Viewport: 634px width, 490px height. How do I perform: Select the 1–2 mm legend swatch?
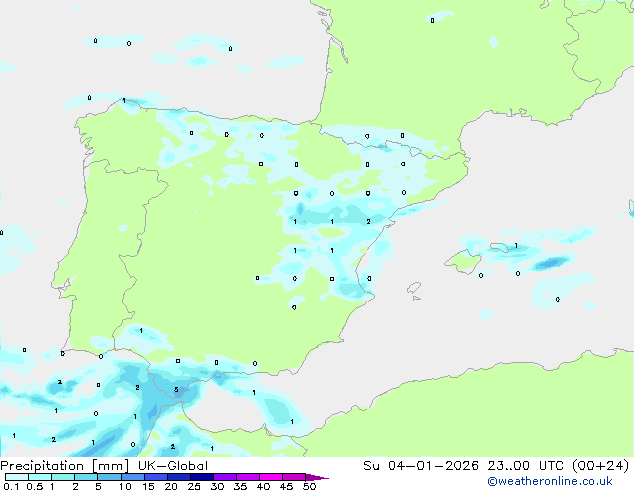63,477
